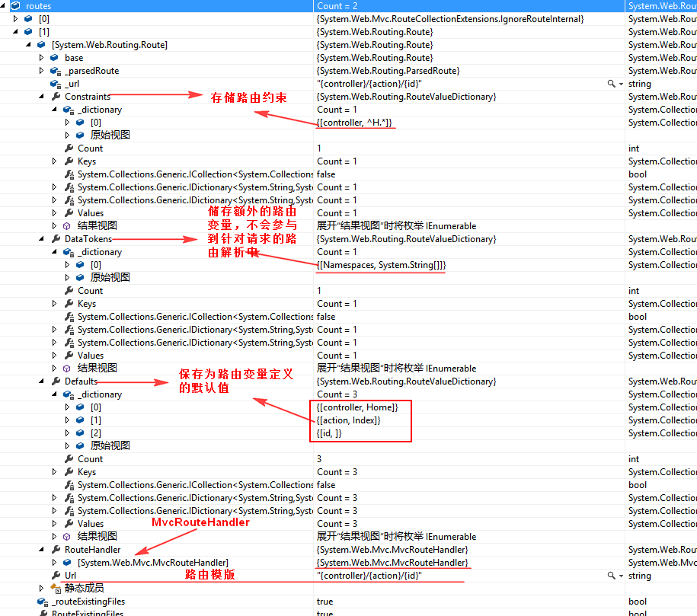Open visualizer dropdown arrow on _url row
This screenshot has height=616, width=697.
621,84
